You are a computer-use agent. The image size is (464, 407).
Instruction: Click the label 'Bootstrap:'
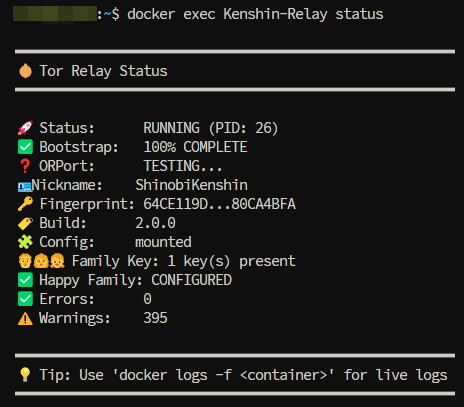point(79,147)
